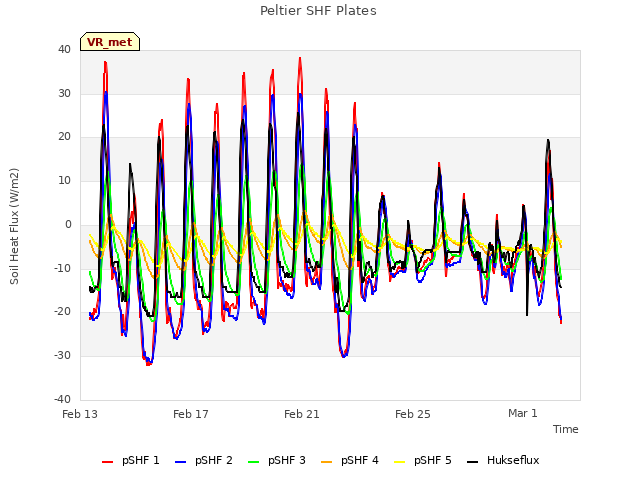Click the red pSHF 1 legend swatch
This screenshot has width=640, height=480.
(x=107, y=462)
